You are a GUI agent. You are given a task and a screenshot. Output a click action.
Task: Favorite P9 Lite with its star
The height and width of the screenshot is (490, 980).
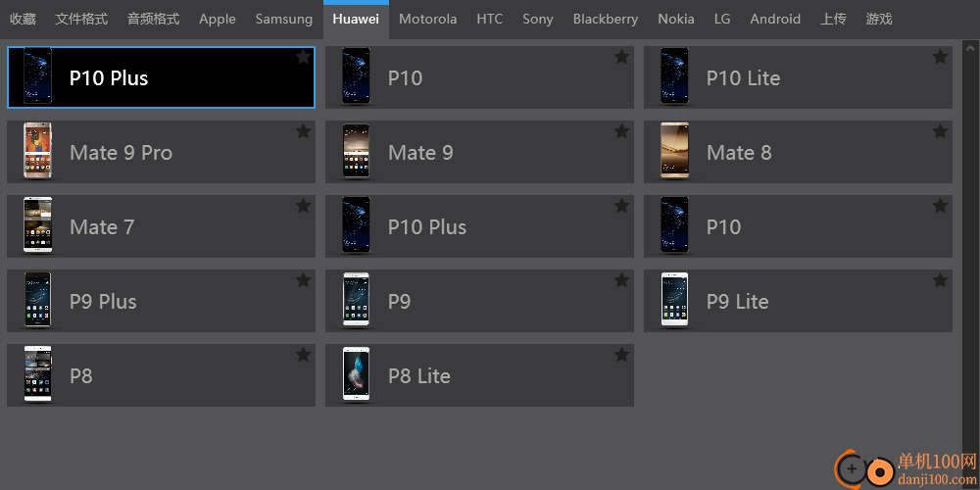940,280
